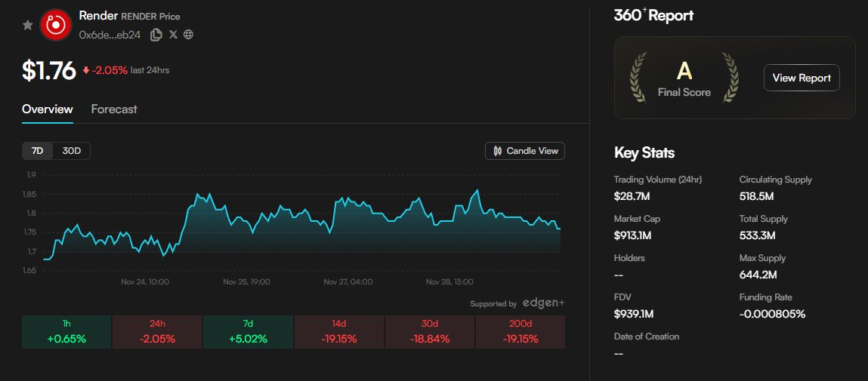Click the Holders label
Screen dimensions: 868x381
click(629, 258)
